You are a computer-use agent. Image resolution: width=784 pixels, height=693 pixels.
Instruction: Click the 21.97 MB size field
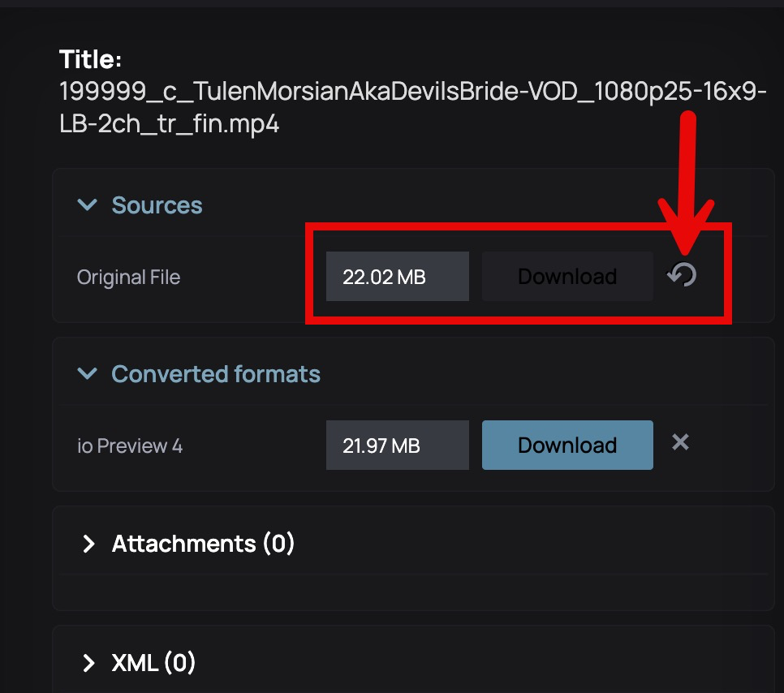tap(397, 445)
